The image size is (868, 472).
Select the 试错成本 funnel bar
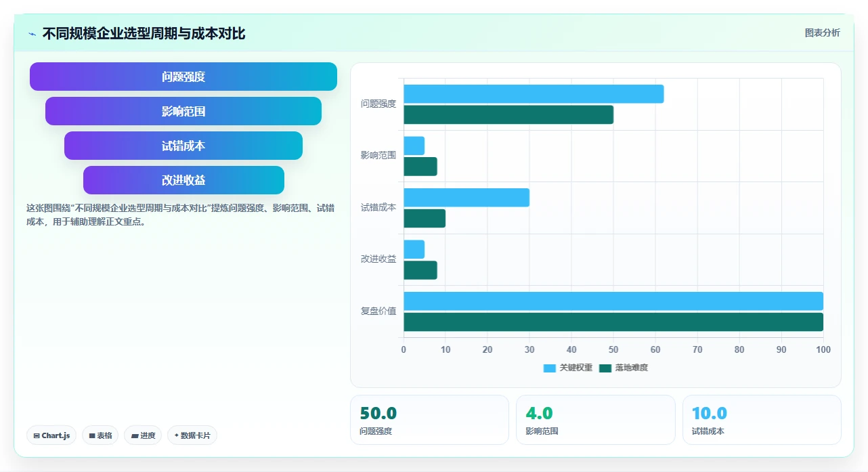183,146
